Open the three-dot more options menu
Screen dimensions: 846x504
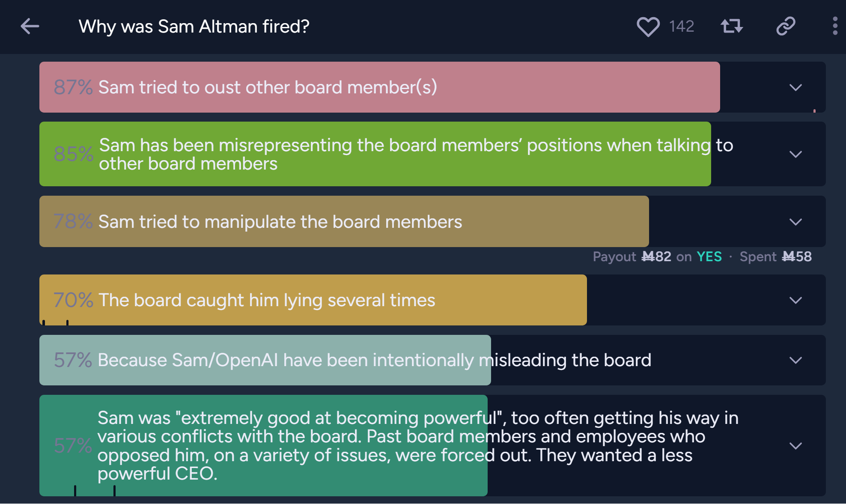click(x=835, y=26)
